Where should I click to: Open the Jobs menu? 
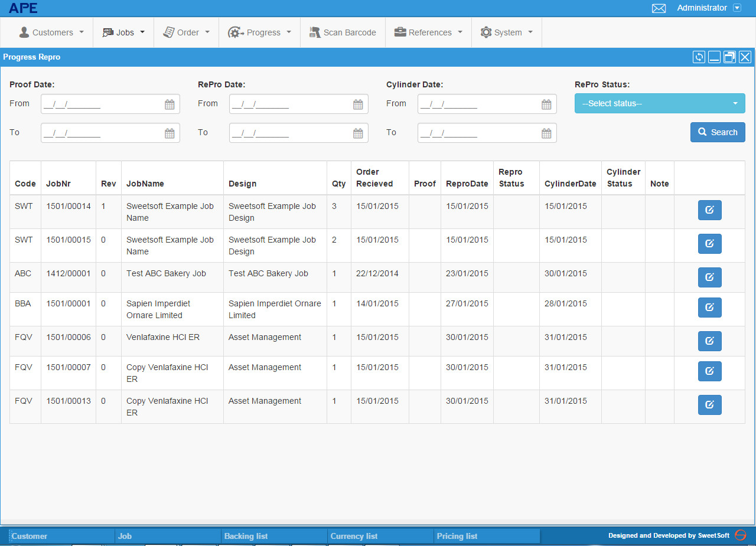click(x=123, y=32)
